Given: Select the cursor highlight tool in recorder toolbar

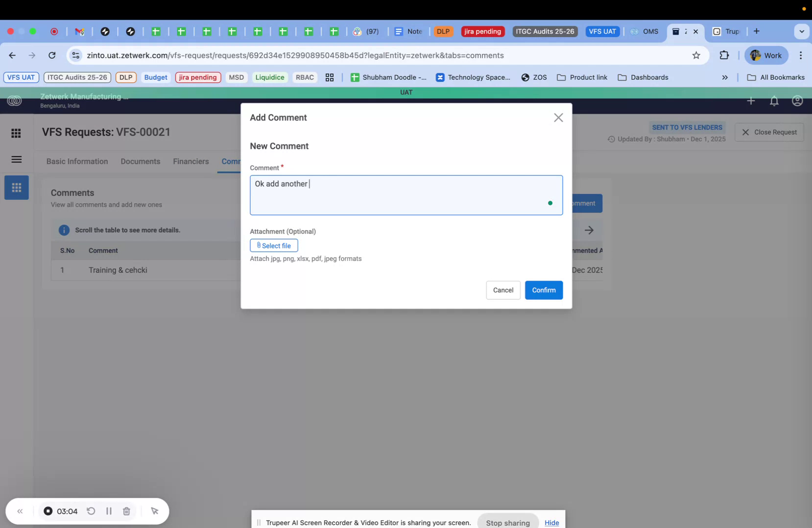Looking at the screenshot, I should 155,511.
